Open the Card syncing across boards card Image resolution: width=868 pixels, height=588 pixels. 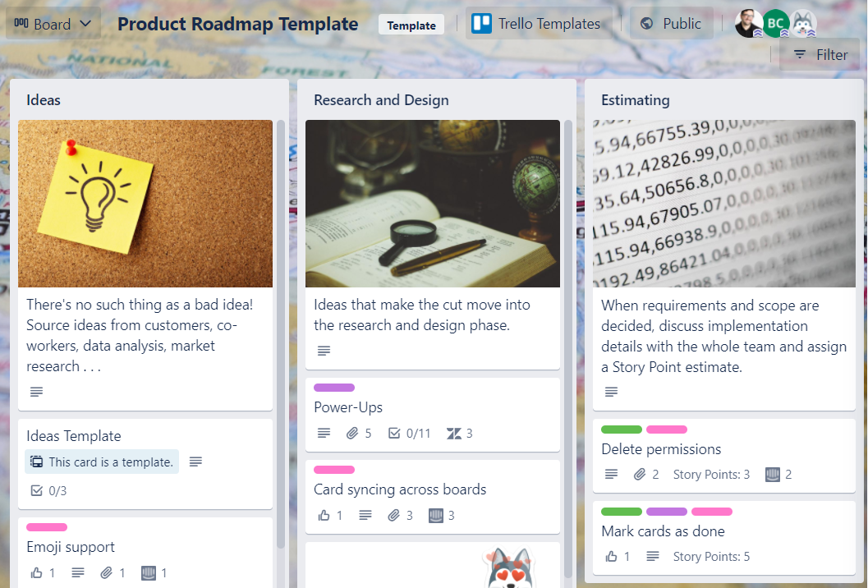pyautogui.click(x=400, y=489)
